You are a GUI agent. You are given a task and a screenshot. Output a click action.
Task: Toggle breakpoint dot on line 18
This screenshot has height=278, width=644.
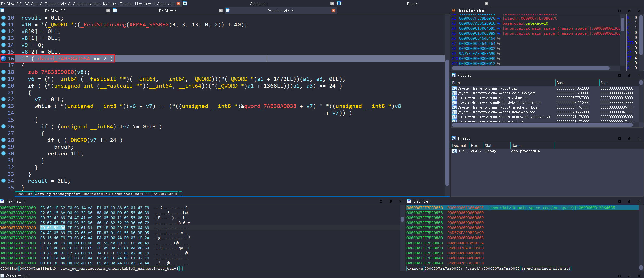pos(3,72)
